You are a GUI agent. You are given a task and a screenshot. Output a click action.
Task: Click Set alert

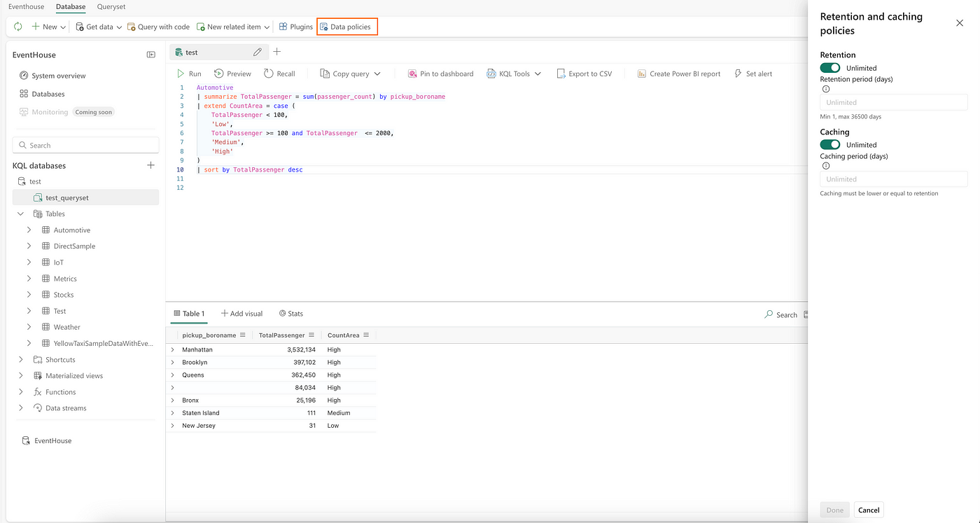[x=753, y=74]
